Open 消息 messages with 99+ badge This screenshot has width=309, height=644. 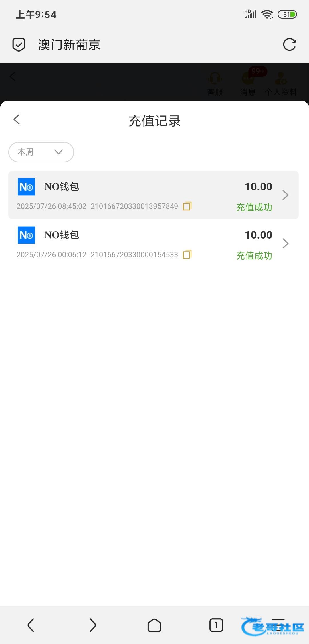click(x=248, y=83)
